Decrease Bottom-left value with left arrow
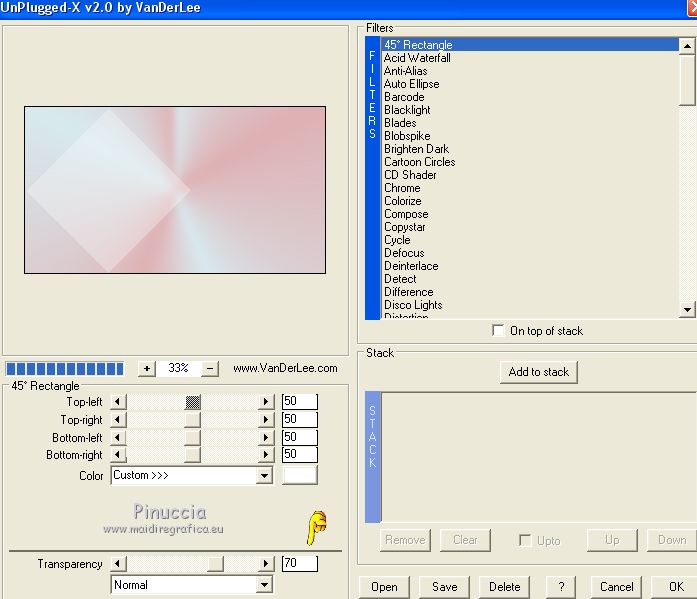Screen dimensions: 697x599 click(x=118, y=438)
